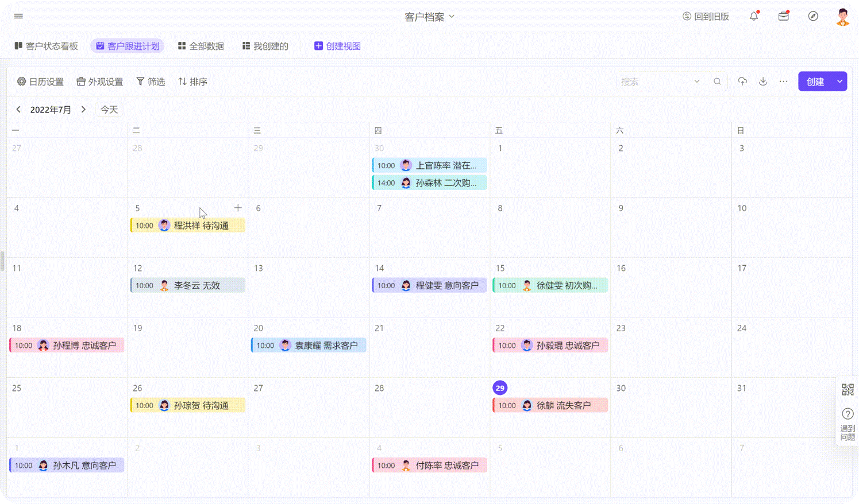Click the cloud upload import icon
The image size is (859, 504).
click(742, 82)
